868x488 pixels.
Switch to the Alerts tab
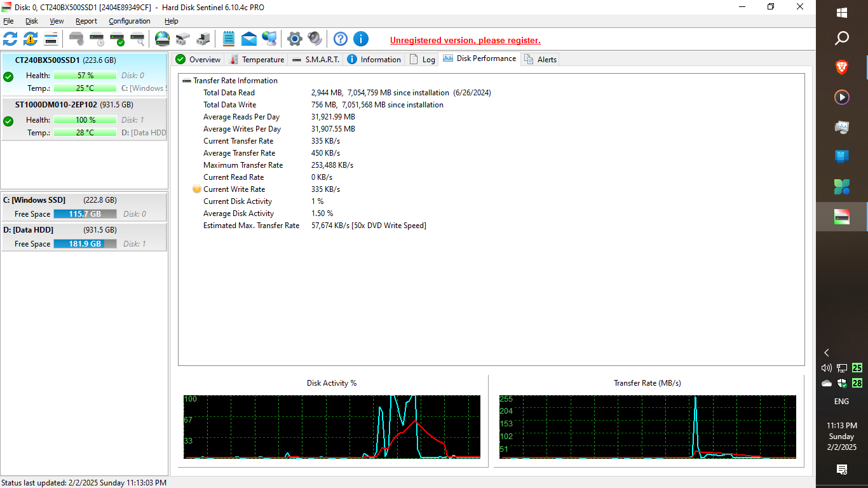[540, 59]
